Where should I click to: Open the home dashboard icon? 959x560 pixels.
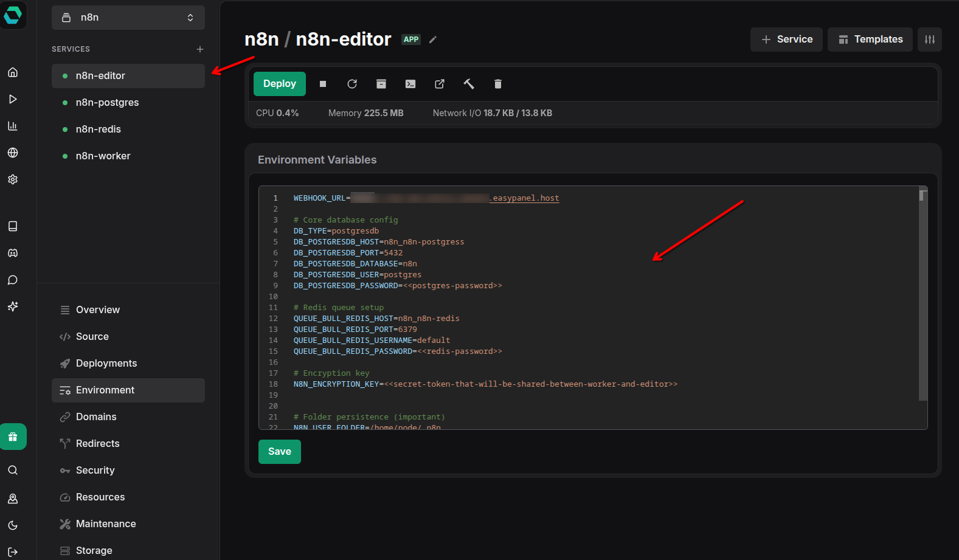coord(13,72)
